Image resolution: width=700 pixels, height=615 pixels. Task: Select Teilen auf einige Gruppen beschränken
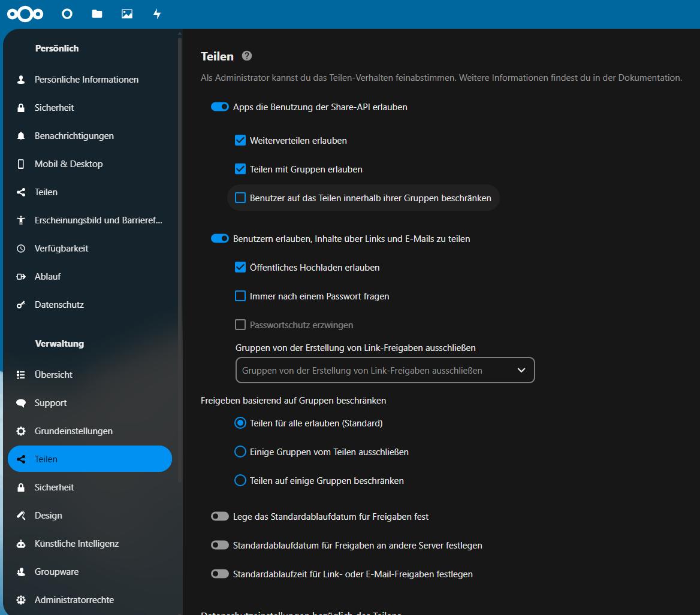pyautogui.click(x=240, y=481)
